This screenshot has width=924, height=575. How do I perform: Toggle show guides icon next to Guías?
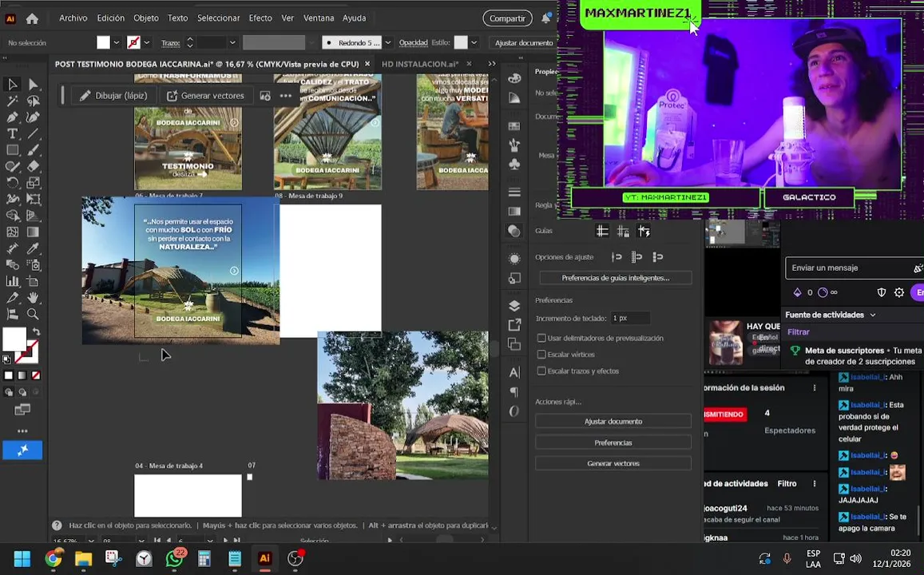[x=602, y=232]
